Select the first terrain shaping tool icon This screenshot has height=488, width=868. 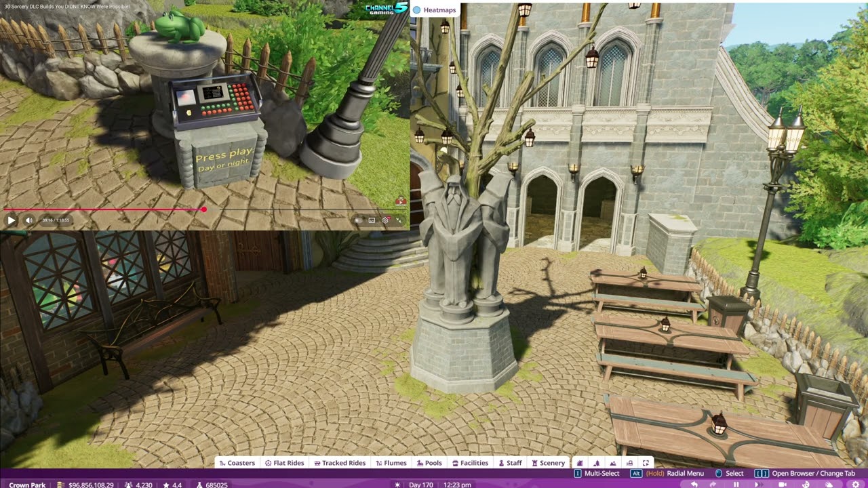580,463
